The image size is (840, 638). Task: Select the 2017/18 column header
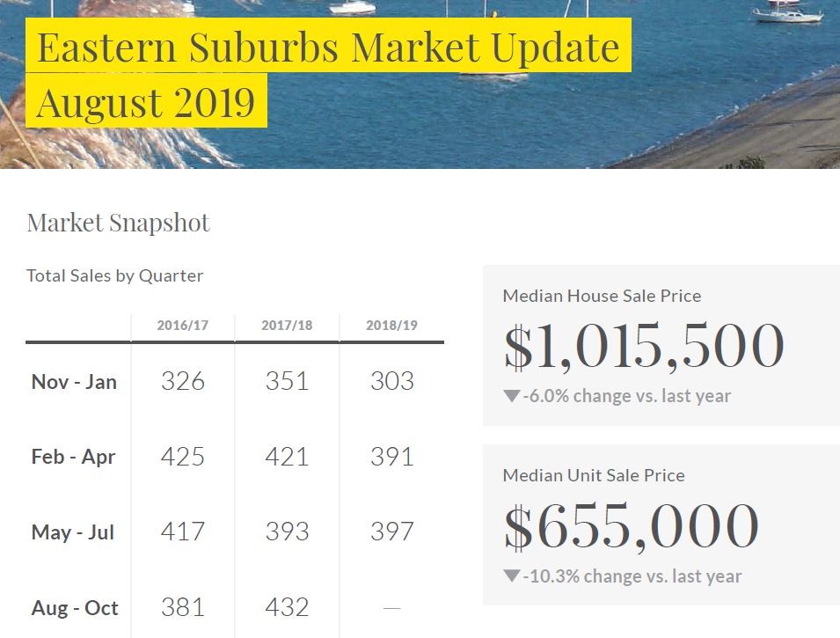coord(287,325)
